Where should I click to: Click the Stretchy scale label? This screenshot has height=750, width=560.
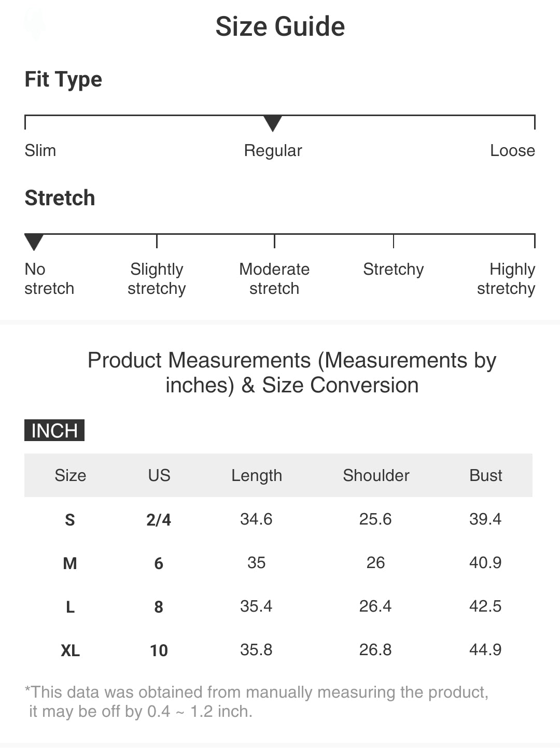click(393, 270)
